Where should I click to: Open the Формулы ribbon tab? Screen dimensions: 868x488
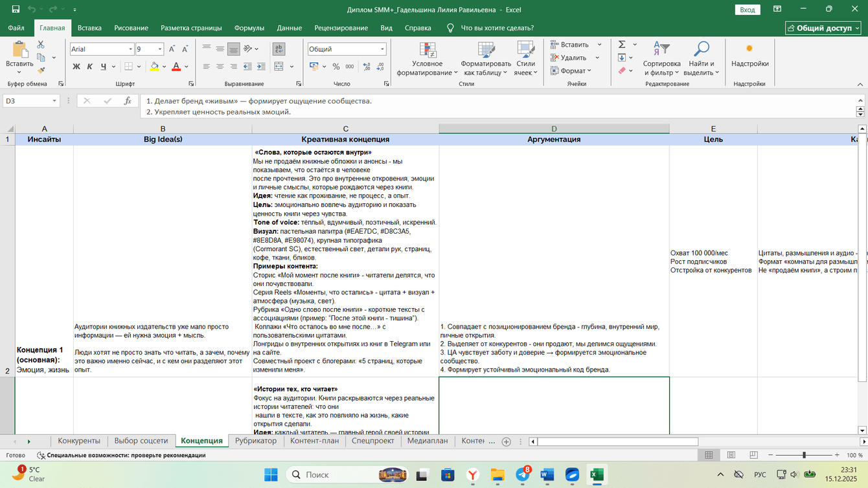pyautogui.click(x=249, y=28)
